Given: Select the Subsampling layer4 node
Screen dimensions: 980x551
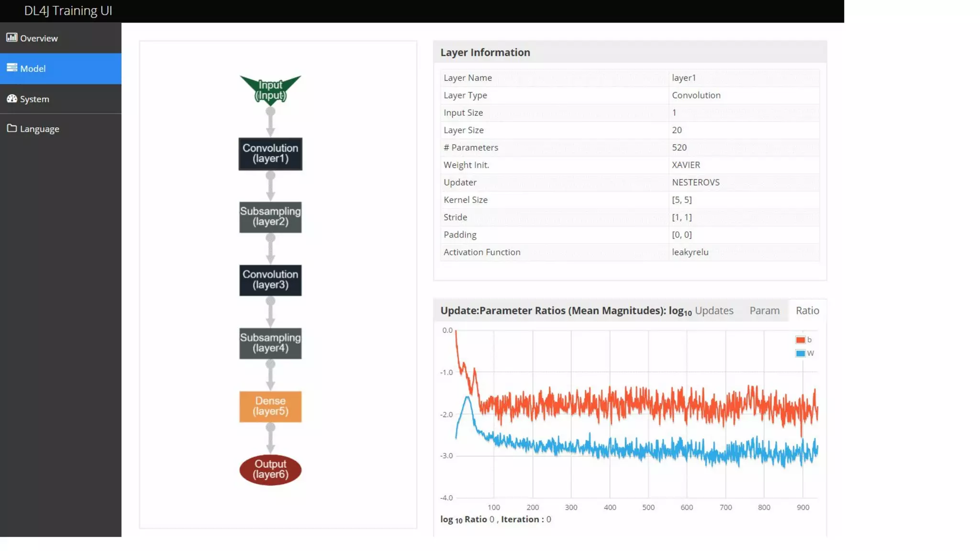Looking at the screenshot, I should (270, 343).
